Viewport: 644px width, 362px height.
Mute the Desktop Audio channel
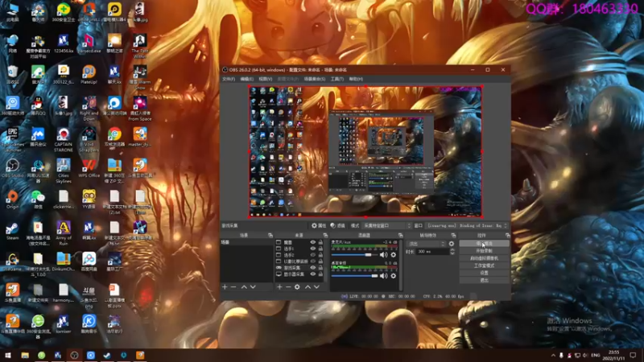[x=384, y=276]
